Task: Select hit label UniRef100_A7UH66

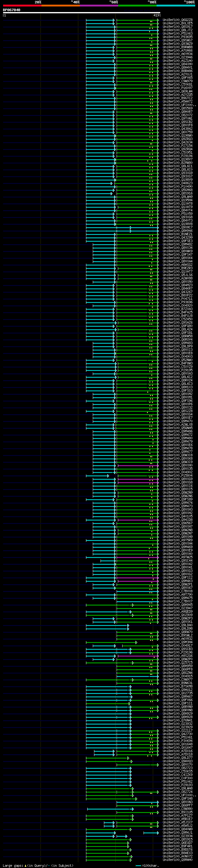Action: coord(178,51)
